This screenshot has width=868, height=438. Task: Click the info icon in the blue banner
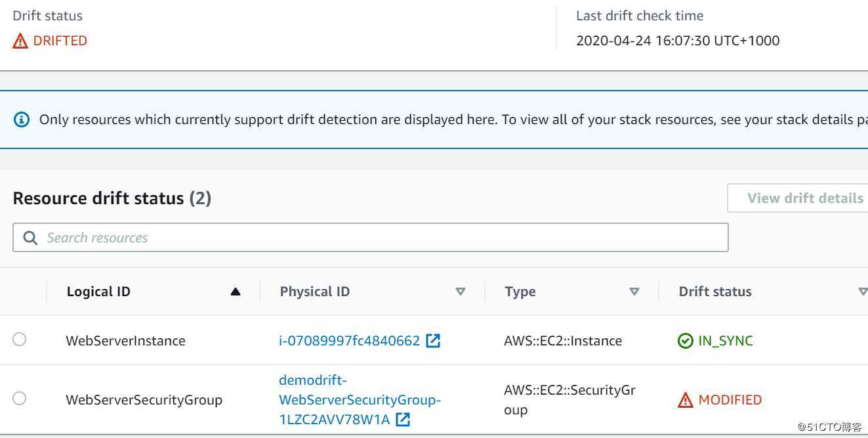point(22,120)
